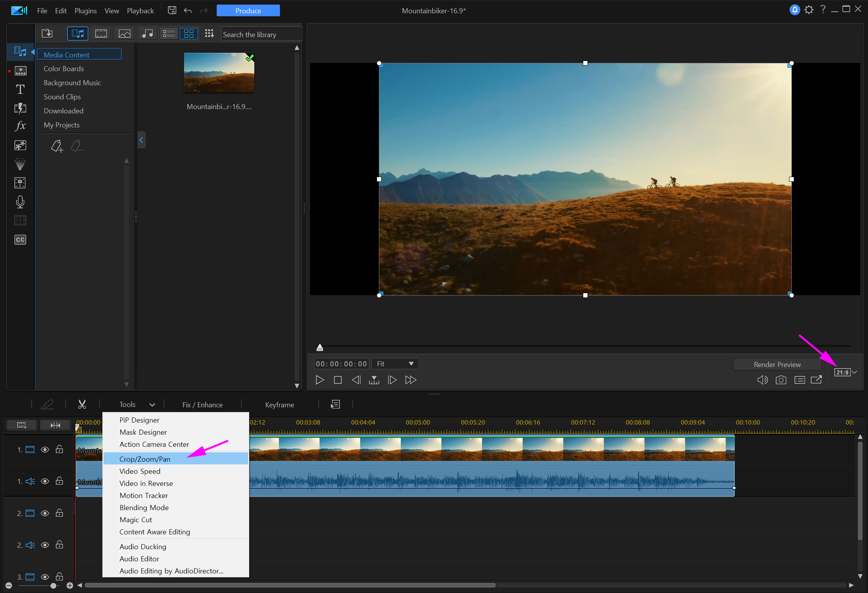Open the Title Room (T icon)
This screenshot has width=868, height=593.
[x=20, y=90]
